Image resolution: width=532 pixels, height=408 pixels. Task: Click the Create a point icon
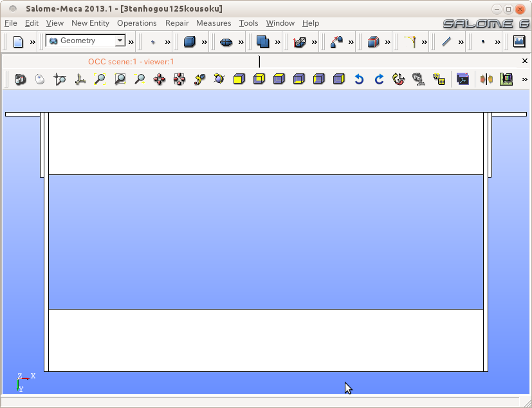pyautogui.click(x=153, y=42)
